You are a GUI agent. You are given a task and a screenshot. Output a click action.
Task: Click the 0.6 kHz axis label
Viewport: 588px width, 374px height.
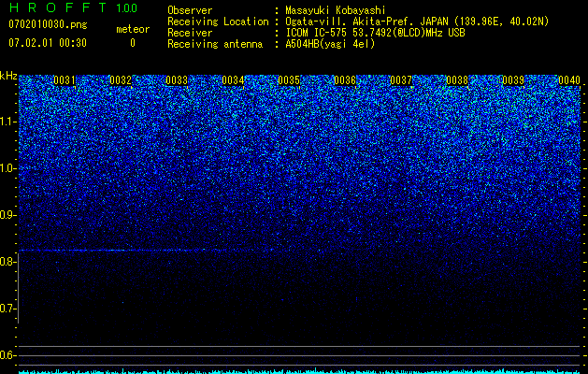(x=8, y=355)
